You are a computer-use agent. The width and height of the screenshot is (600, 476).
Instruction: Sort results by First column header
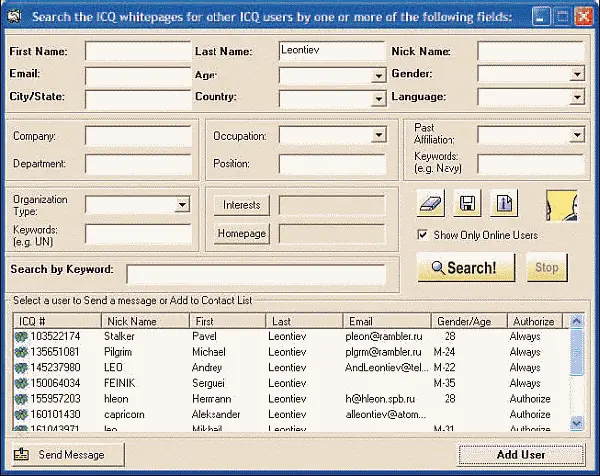pos(228,321)
